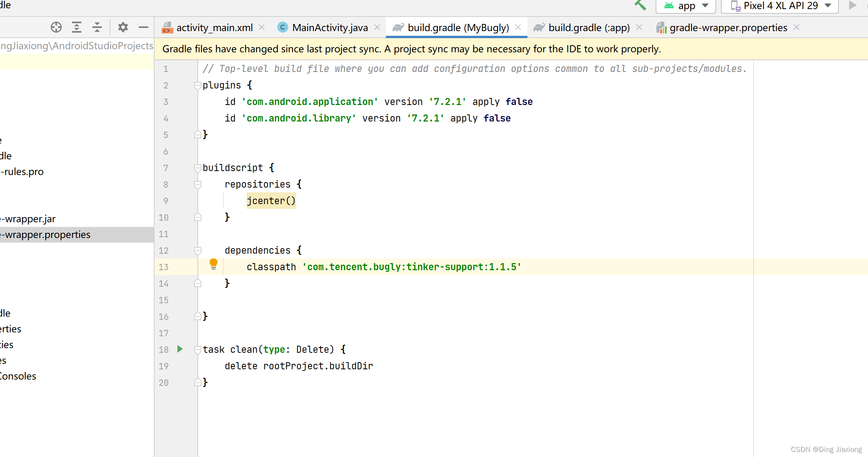The width and height of the screenshot is (868, 457).
Task: Collapse the buildscript block fold marker
Action: point(198,168)
